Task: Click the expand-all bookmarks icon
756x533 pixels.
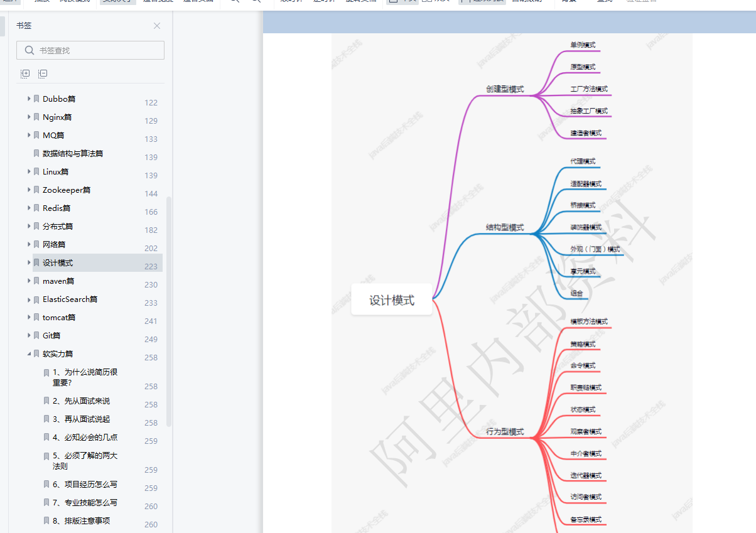Action: coord(25,73)
